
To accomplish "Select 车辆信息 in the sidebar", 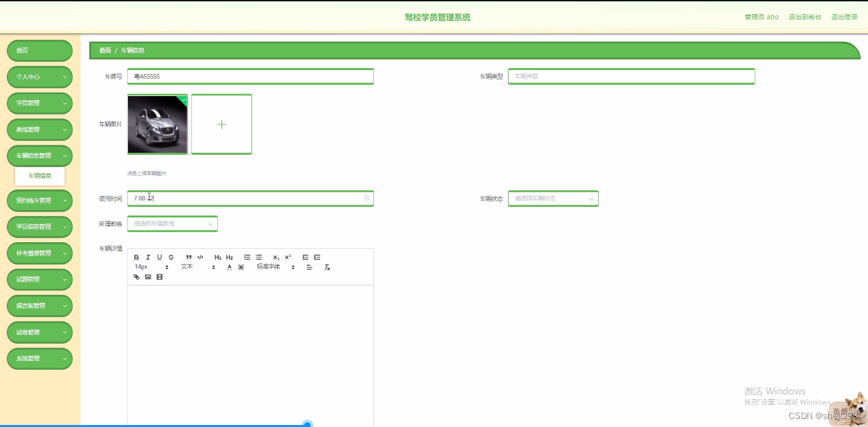I will pyautogui.click(x=39, y=176).
